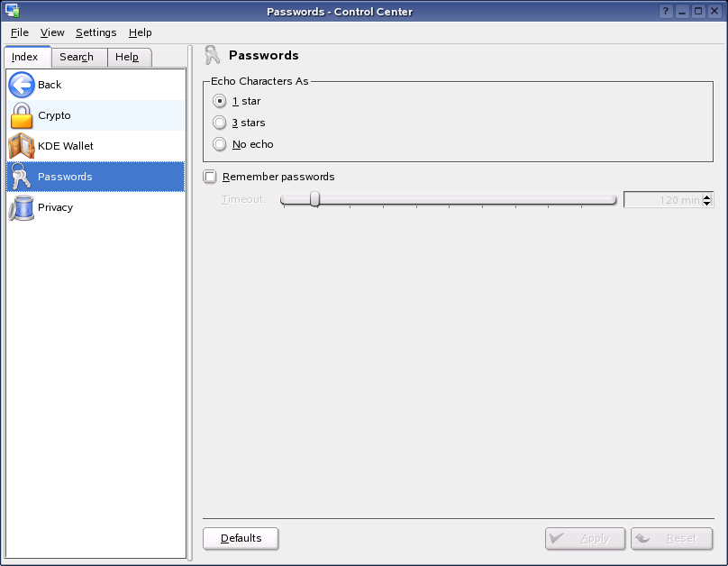Click the title bar help question mark

pos(665,11)
